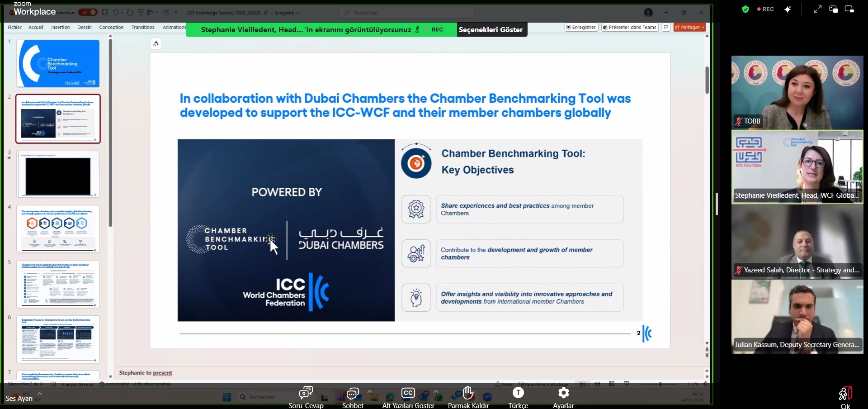Open the Sohbet chat panel

[x=353, y=393]
